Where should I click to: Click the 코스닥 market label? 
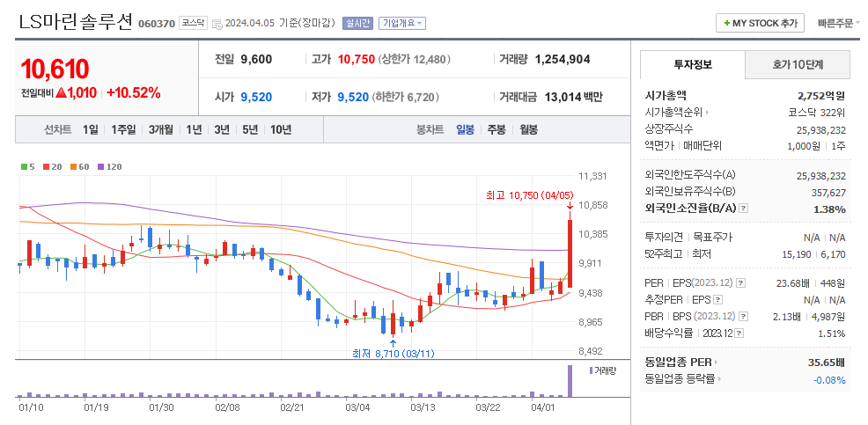point(193,23)
